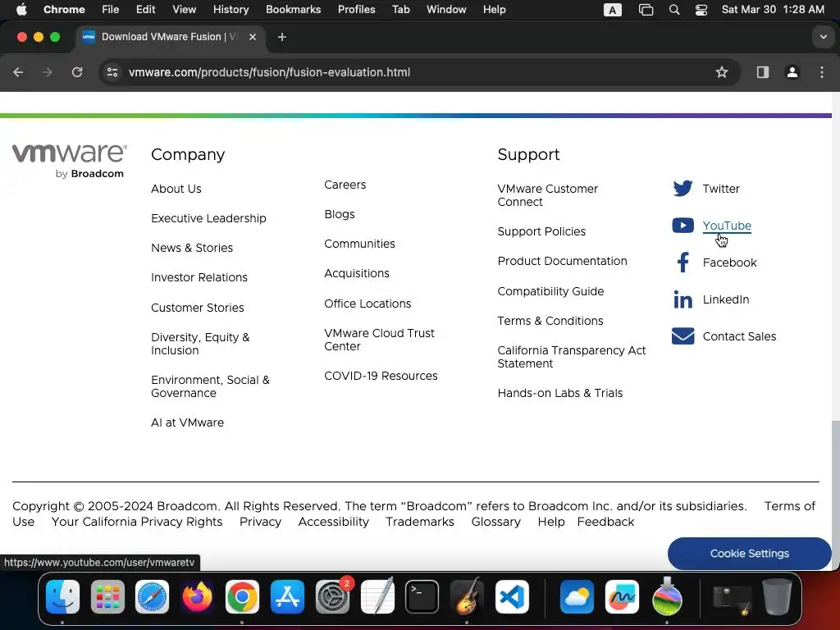Open Spotlight search in menu bar
This screenshot has height=630, width=840.
point(674,10)
